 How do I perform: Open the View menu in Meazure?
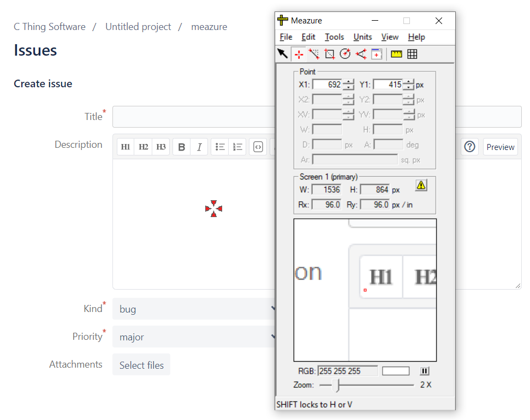[x=390, y=37]
